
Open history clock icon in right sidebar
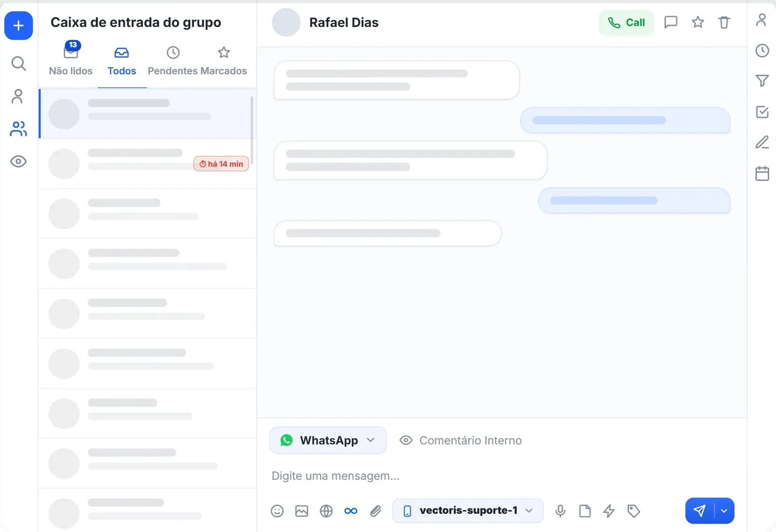point(762,50)
